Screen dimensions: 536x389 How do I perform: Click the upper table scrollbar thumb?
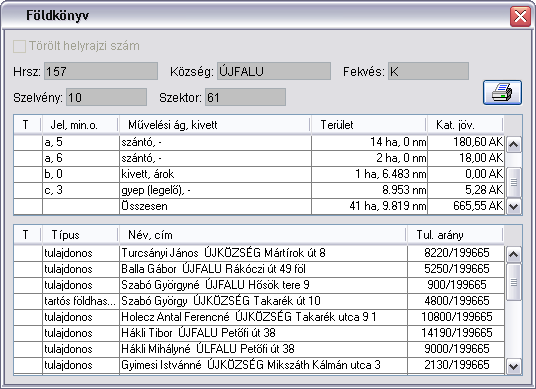pyautogui.click(x=513, y=182)
